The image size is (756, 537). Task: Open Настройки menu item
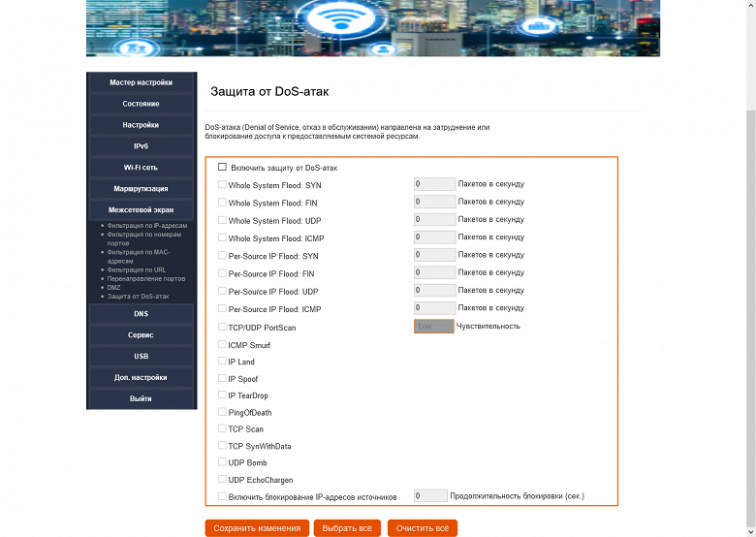[141, 125]
